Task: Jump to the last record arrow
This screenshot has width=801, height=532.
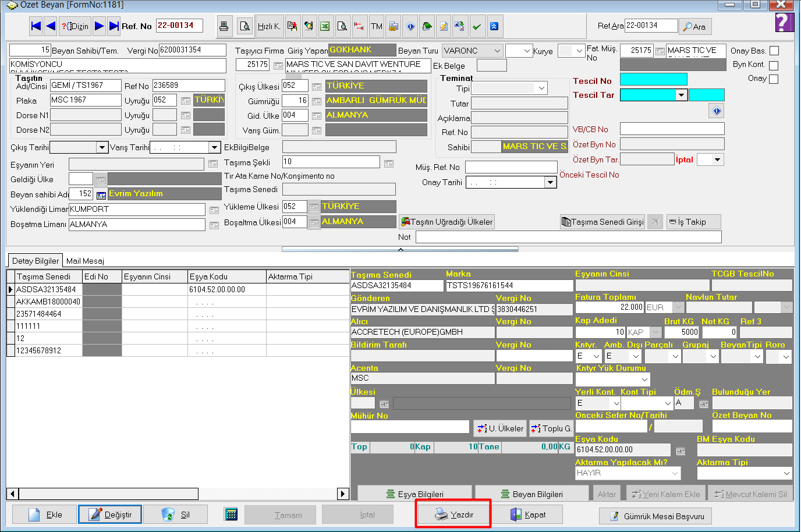Action: click(x=114, y=26)
